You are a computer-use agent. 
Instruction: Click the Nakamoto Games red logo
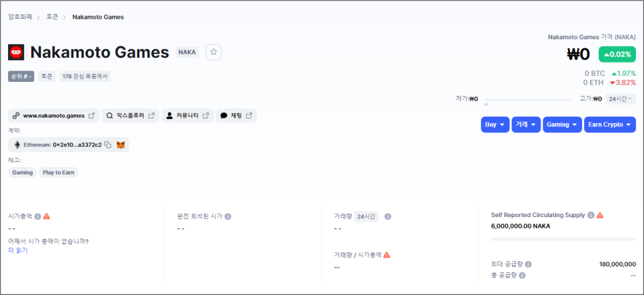(16, 52)
